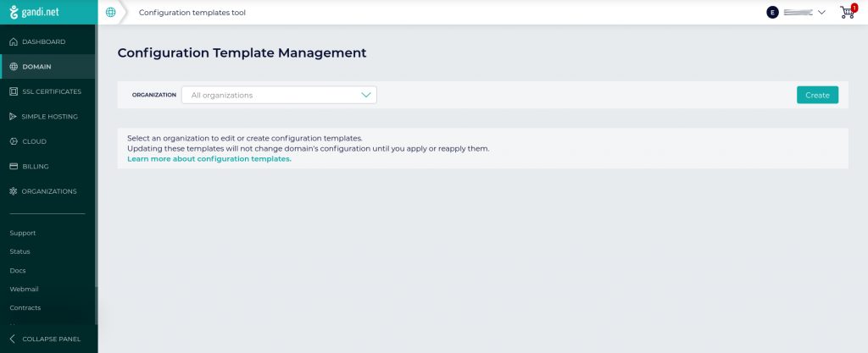868x353 pixels.
Task: Open the shopping cart with notification badge
Action: coord(846,12)
